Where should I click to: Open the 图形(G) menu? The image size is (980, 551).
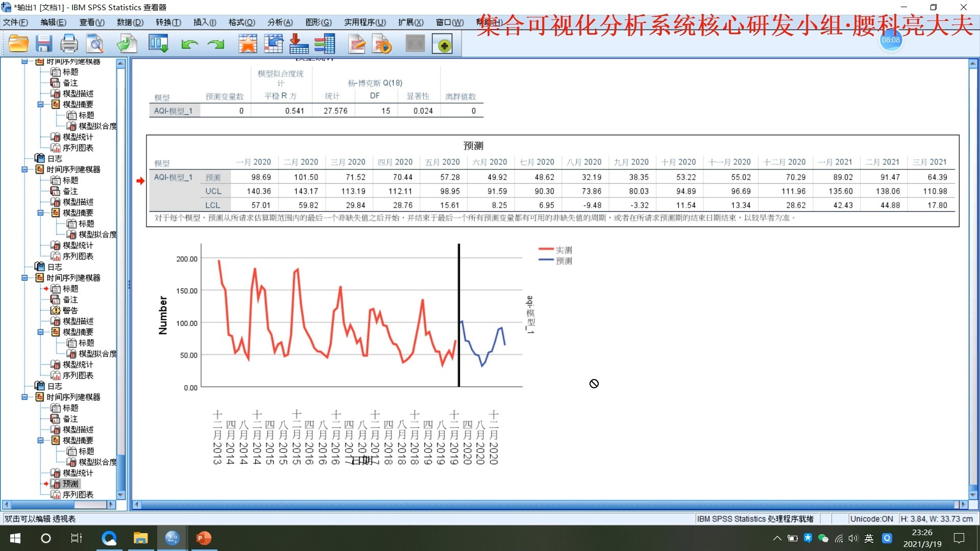pyautogui.click(x=318, y=22)
